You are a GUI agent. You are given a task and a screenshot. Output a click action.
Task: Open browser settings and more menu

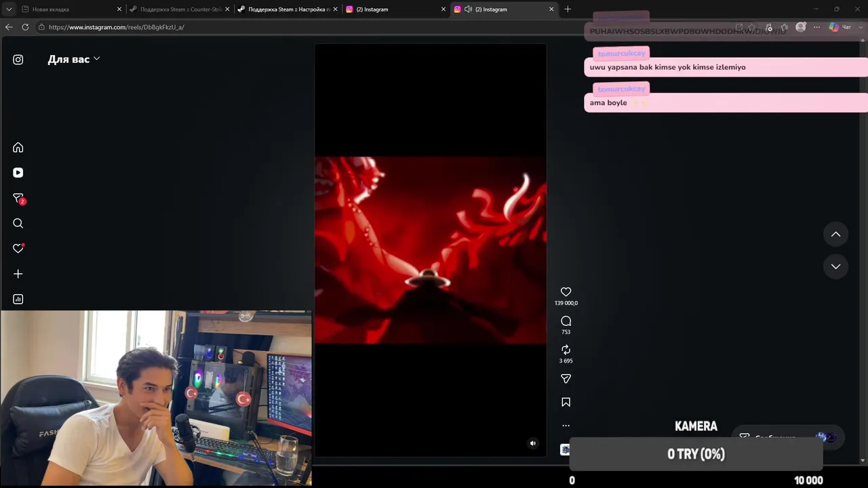[817, 27]
